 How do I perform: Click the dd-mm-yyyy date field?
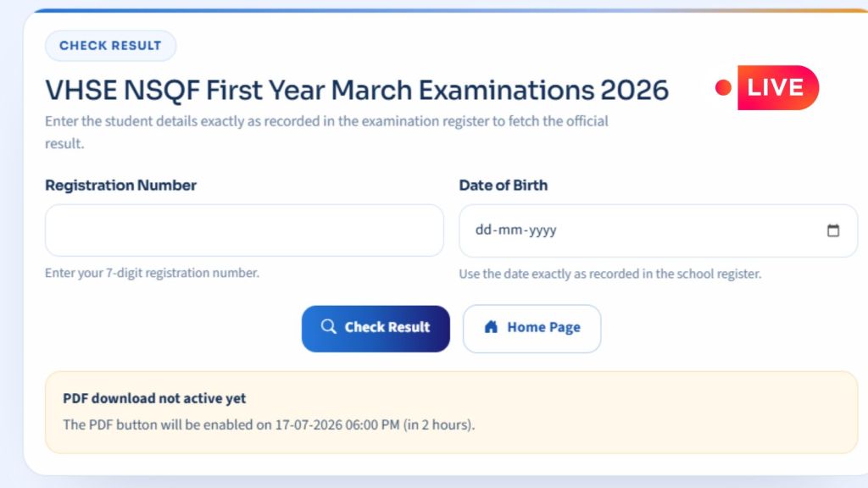point(658,230)
